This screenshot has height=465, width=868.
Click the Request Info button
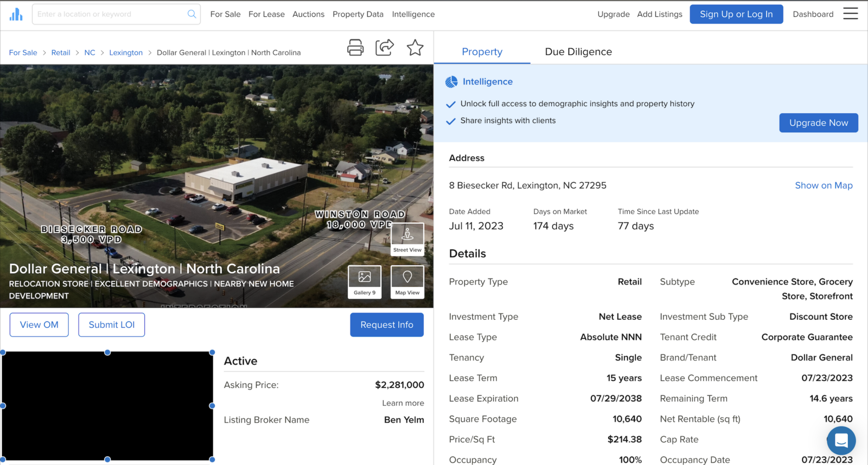387,325
